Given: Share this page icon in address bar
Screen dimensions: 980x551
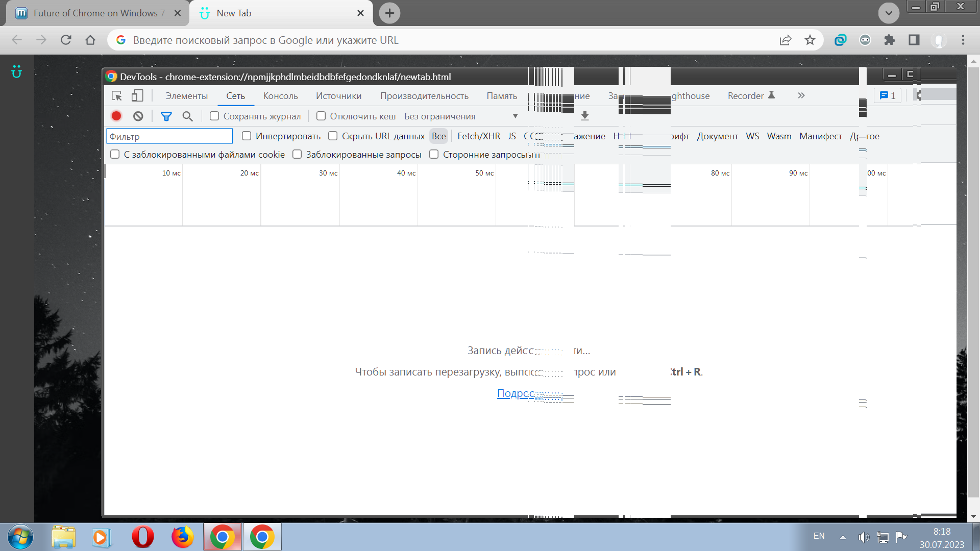Looking at the screenshot, I should point(786,40).
